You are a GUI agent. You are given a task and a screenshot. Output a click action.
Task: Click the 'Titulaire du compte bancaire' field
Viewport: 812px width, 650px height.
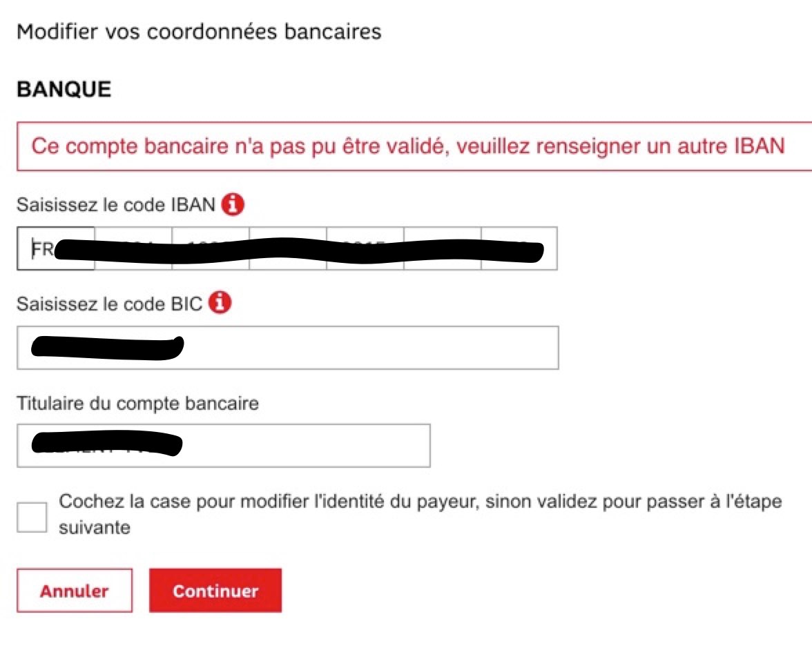click(224, 446)
